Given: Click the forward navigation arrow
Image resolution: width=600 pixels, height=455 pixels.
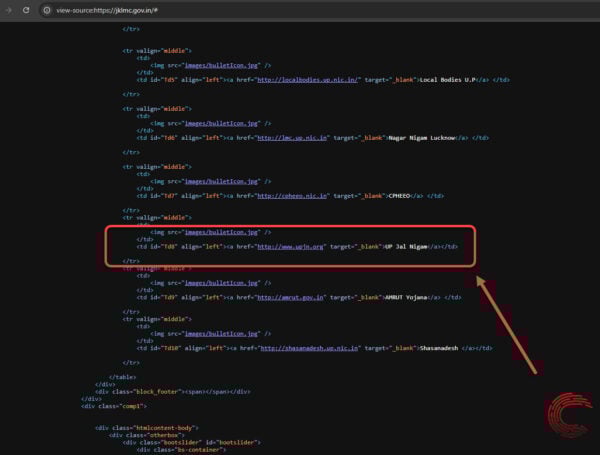Looking at the screenshot, I should 8,10.
